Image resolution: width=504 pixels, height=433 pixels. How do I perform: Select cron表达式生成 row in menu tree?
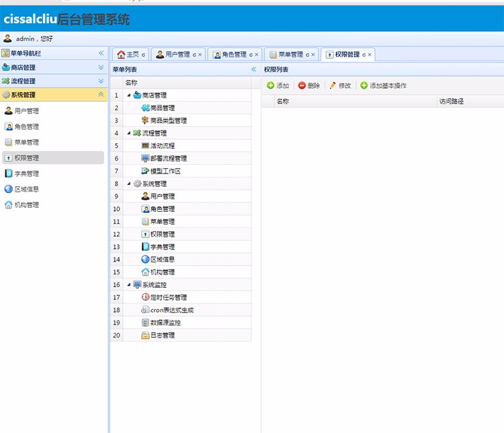click(x=181, y=310)
